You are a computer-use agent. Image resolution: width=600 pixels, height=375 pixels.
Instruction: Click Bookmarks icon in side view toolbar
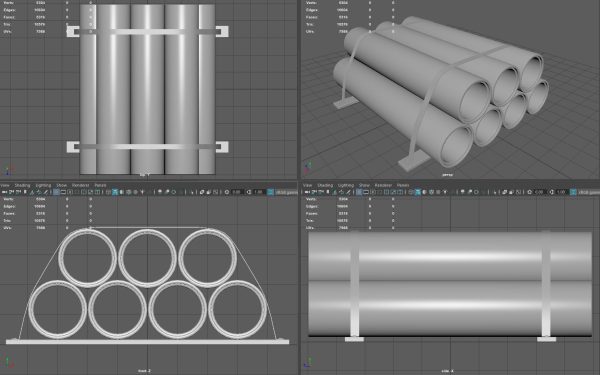tap(328, 192)
